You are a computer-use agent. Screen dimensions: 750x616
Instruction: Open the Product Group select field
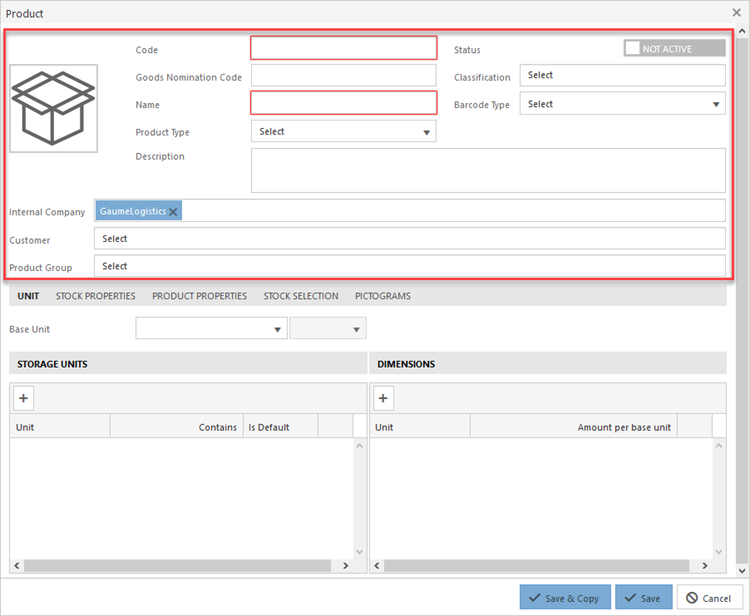(409, 266)
